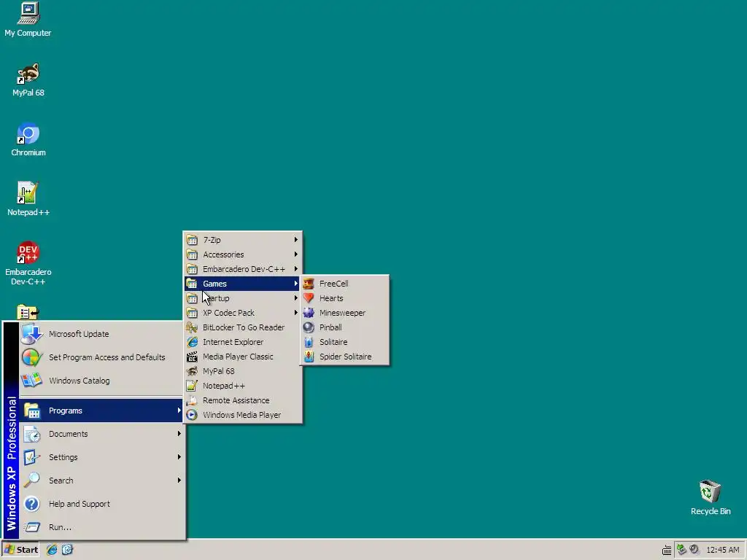Viewport: 747px width, 560px height.
Task: Click the keyboard icon in system tray
Action: pos(667,551)
